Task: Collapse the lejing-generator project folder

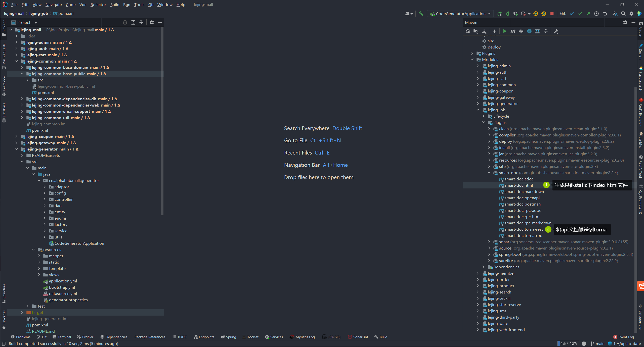Action: [16, 149]
